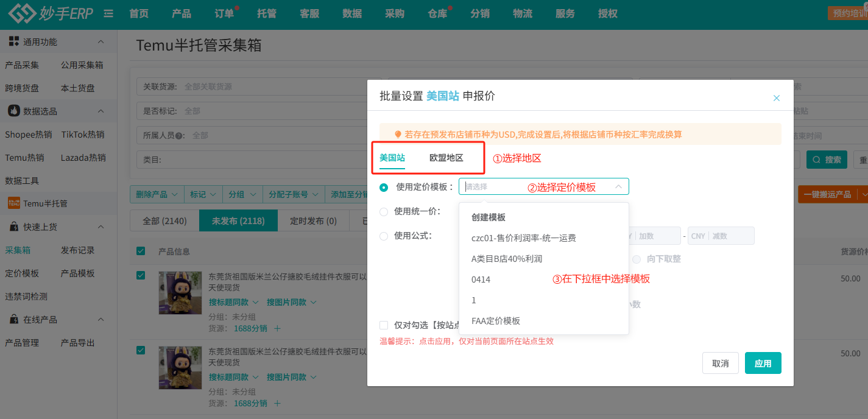Select the 未发布 (2118) tab
The height and width of the screenshot is (419, 868).
click(238, 221)
